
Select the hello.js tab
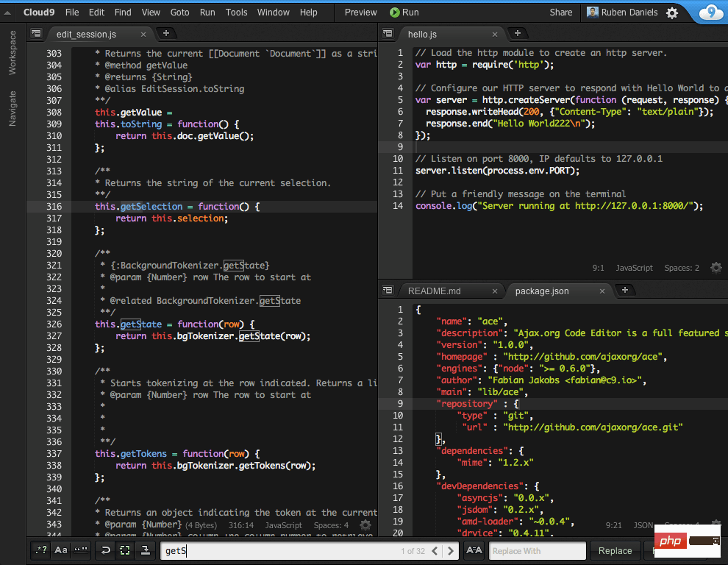(423, 35)
